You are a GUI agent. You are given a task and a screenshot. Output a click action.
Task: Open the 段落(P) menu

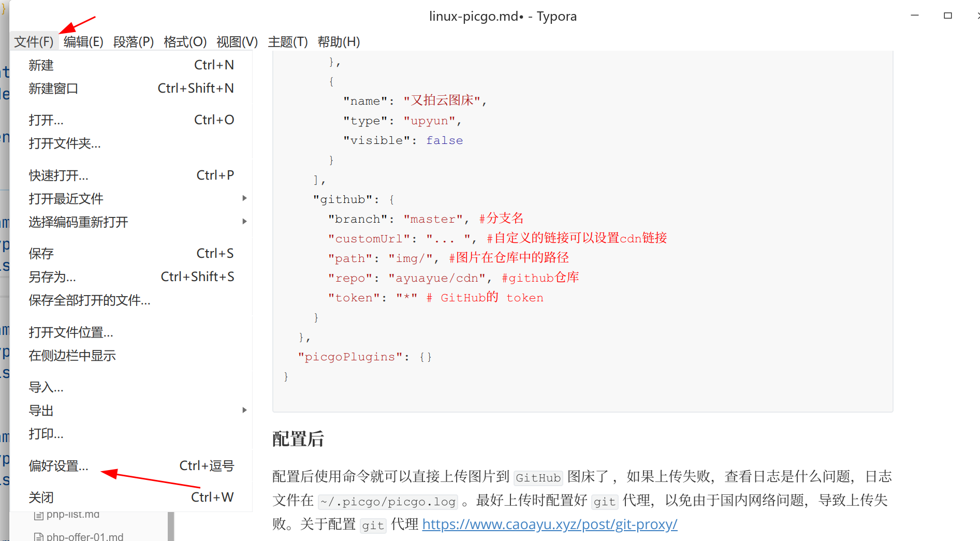pos(134,41)
